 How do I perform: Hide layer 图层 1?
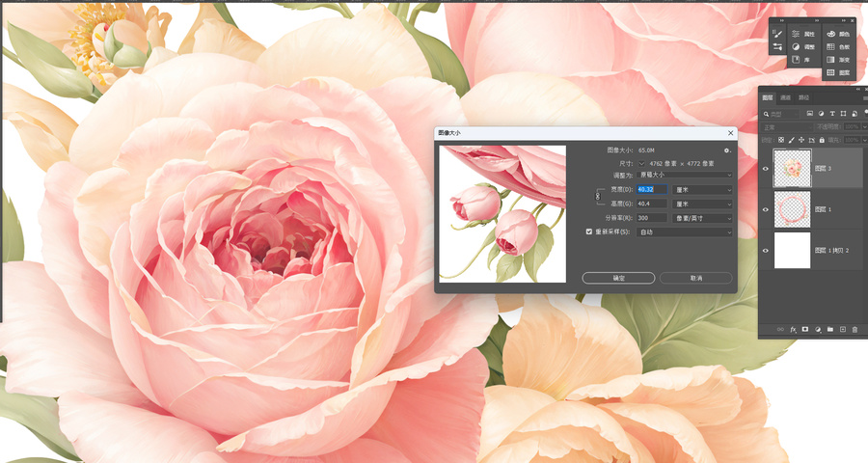pyautogui.click(x=766, y=209)
